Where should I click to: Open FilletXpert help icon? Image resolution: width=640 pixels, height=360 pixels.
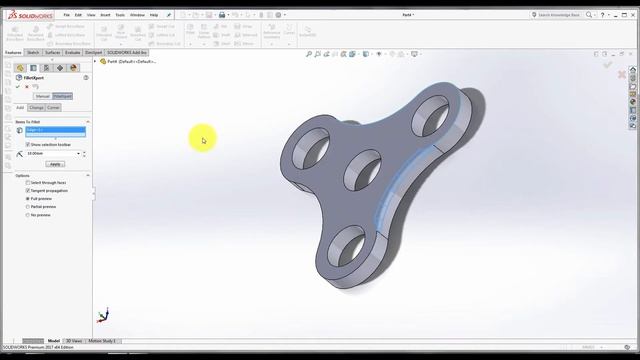coord(86,78)
